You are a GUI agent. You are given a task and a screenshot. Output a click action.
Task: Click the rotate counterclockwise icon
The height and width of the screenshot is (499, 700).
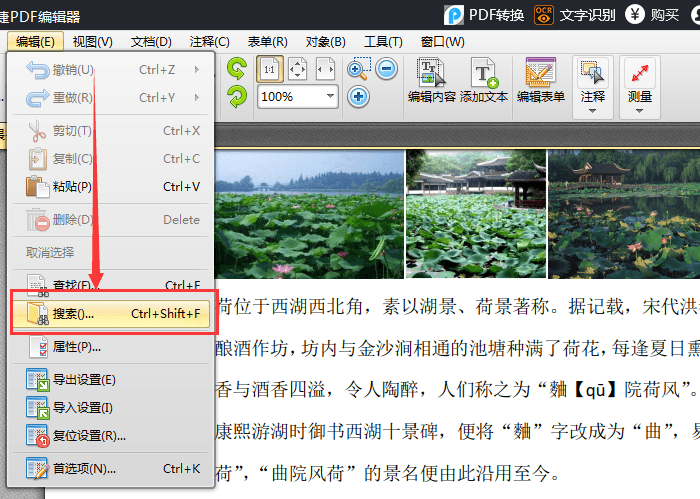tap(237, 69)
